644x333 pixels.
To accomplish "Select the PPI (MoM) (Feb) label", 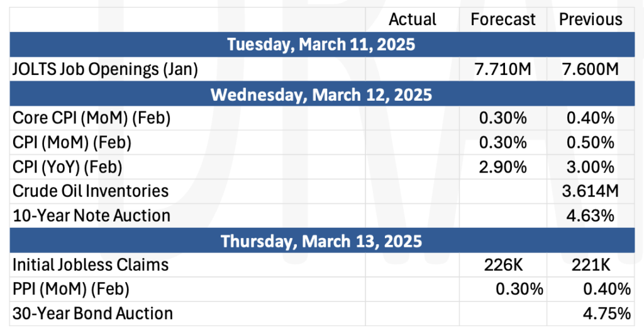I will click(70, 290).
